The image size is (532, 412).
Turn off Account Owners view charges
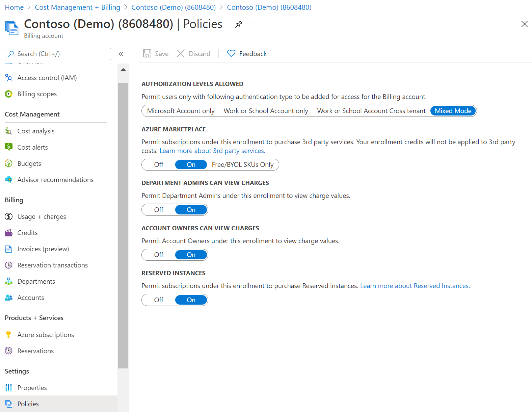click(x=159, y=255)
